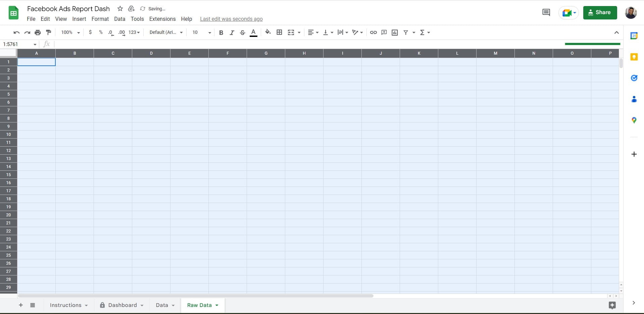Select the Paint format tool
This screenshot has width=644, height=314.
pyautogui.click(x=49, y=33)
